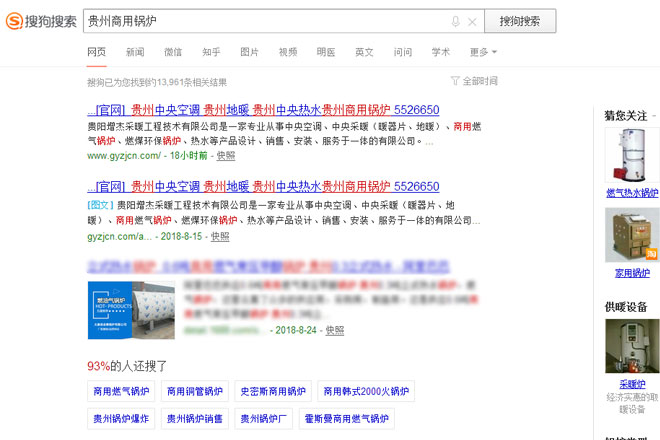Search related term 贵州锅炉爆炸

(x=121, y=419)
